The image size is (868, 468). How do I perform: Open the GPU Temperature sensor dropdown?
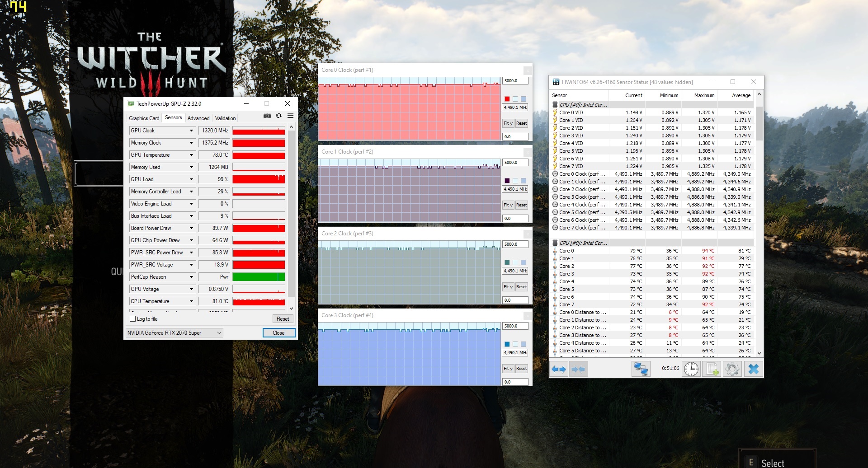(x=191, y=155)
